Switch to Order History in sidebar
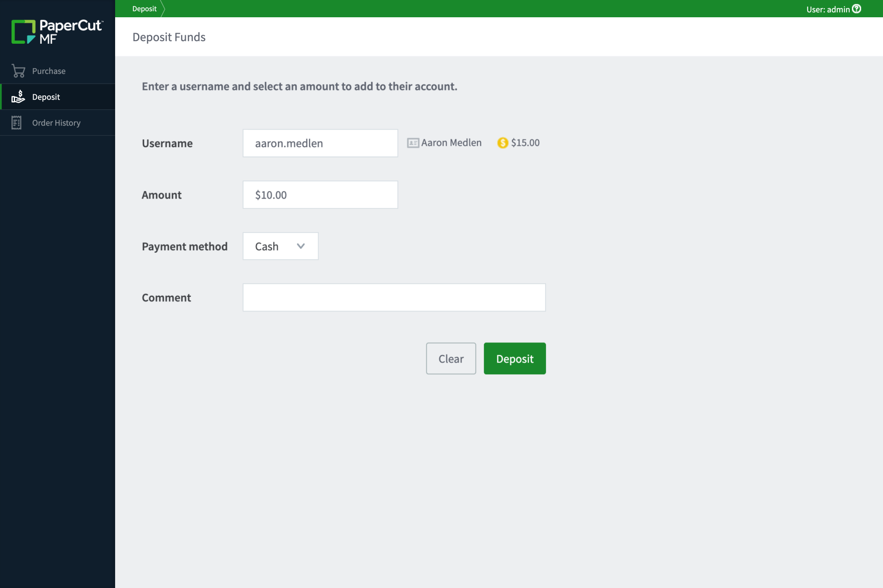Image resolution: width=883 pixels, height=588 pixels. pos(56,122)
